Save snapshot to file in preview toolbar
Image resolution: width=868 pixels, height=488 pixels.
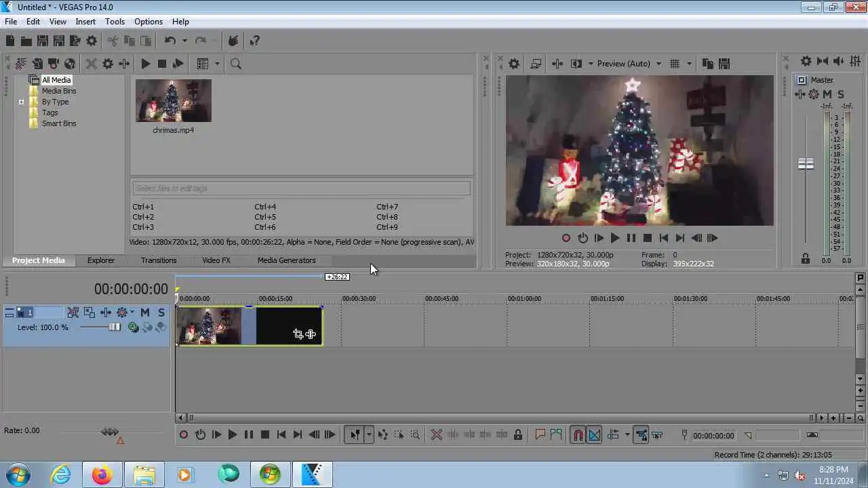724,64
